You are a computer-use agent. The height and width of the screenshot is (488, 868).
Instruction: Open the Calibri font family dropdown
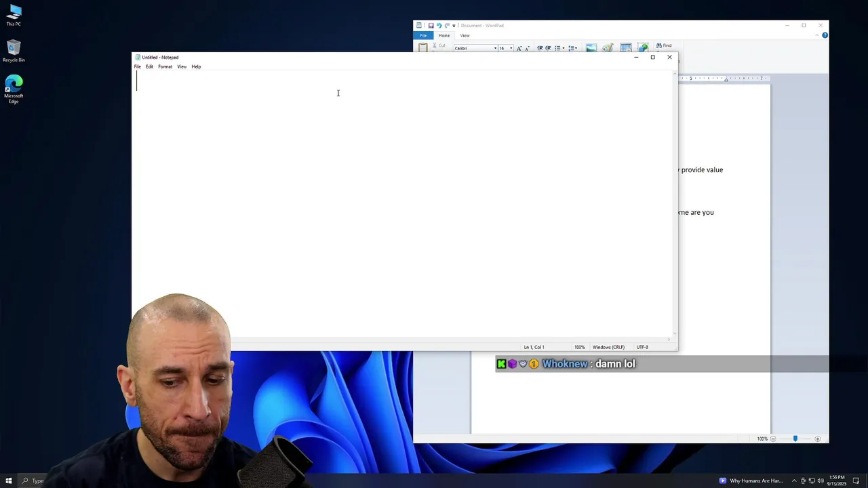coord(496,48)
